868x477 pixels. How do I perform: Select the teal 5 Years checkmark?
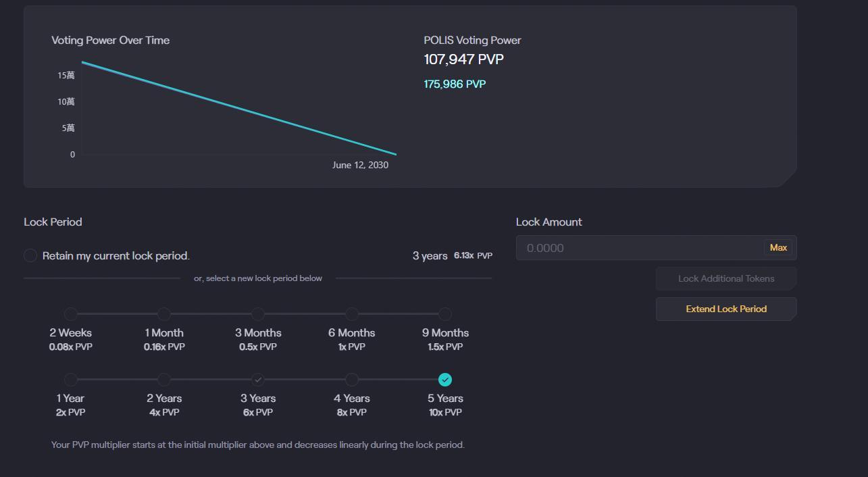tap(445, 380)
